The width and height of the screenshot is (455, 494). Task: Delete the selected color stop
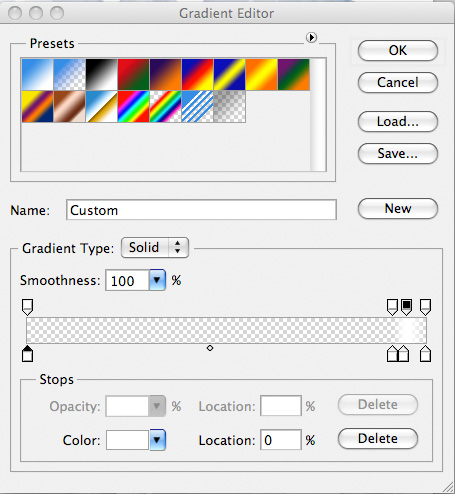coord(378,439)
